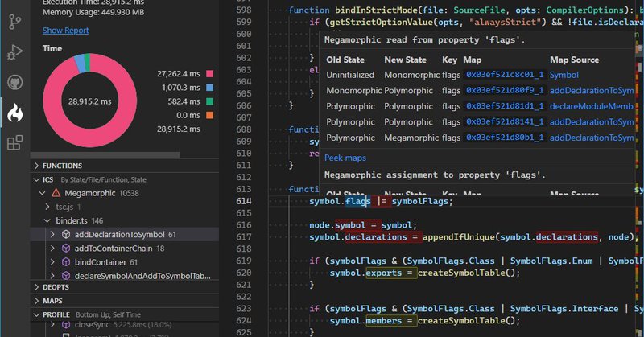Click the 'exports' property on line 620
This screenshot has height=337, width=644.
(x=384, y=273)
